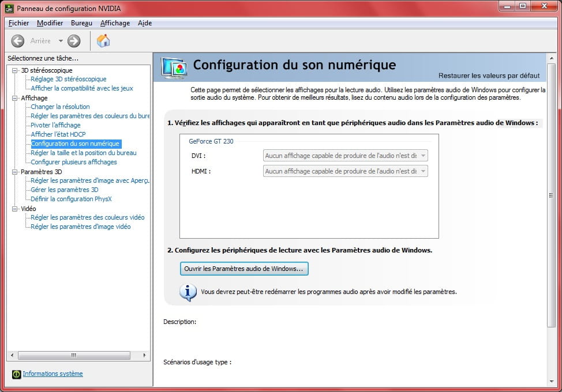Open the HDMI audio display dropdown

click(346, 171)
